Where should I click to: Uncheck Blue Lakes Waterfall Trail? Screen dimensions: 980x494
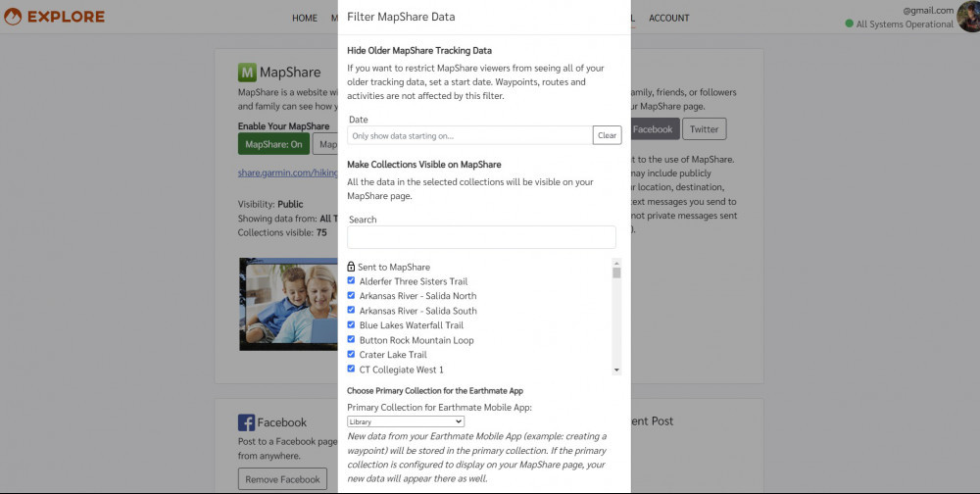pyautogui.click(x=351, y=324)
